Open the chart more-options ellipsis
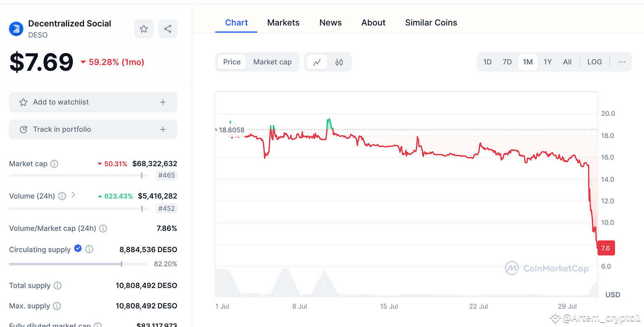This screenshot has width=644, height=327. pos(621,62)
